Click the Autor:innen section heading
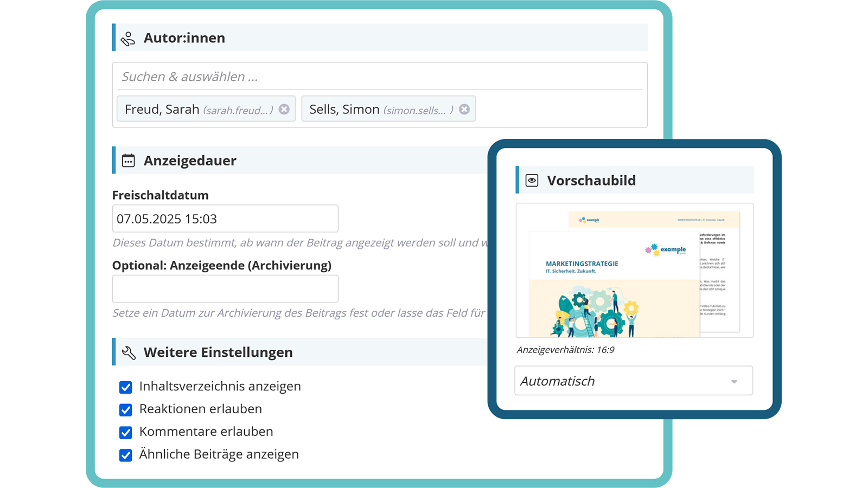Viewport: 868px width, 488px height. 184,38
